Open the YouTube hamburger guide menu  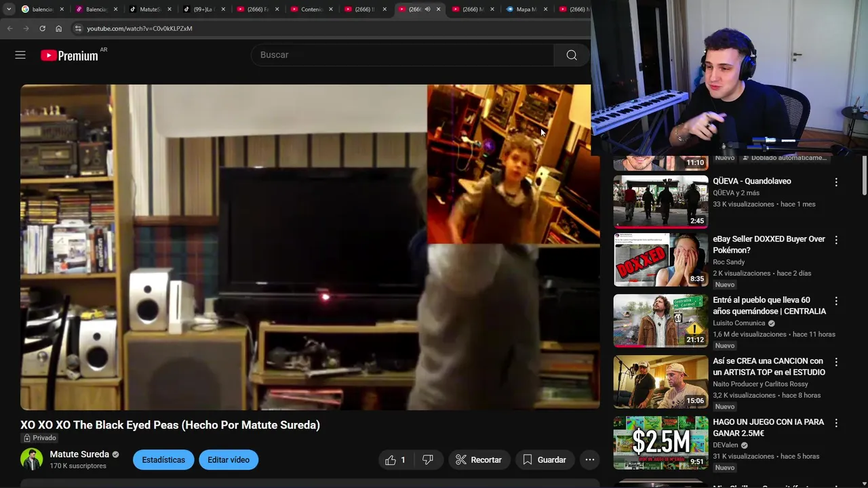pos(20,55)
